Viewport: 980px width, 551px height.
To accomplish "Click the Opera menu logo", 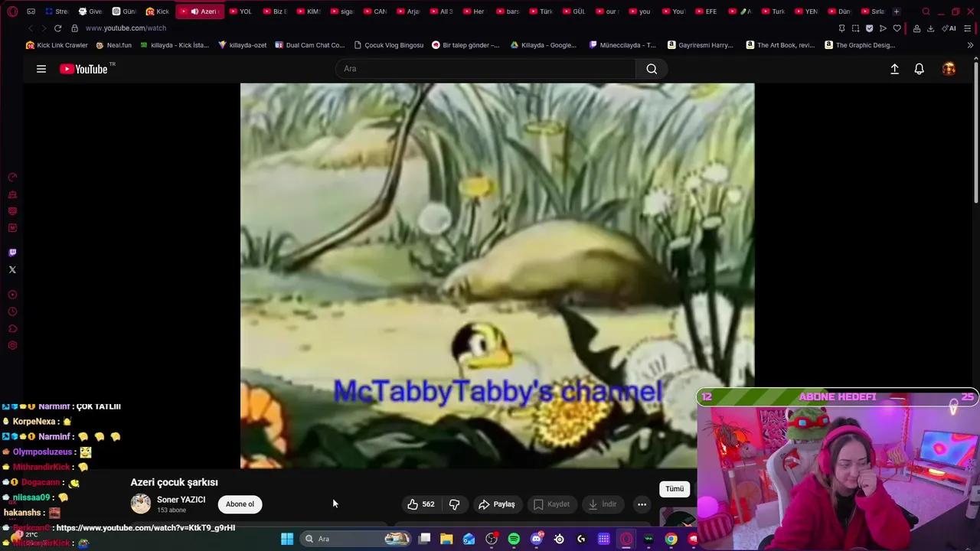I will (12, 11).
